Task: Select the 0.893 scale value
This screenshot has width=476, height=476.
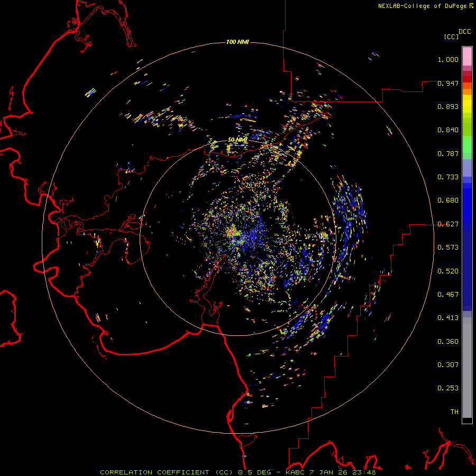Action: (x=448, y=106)
